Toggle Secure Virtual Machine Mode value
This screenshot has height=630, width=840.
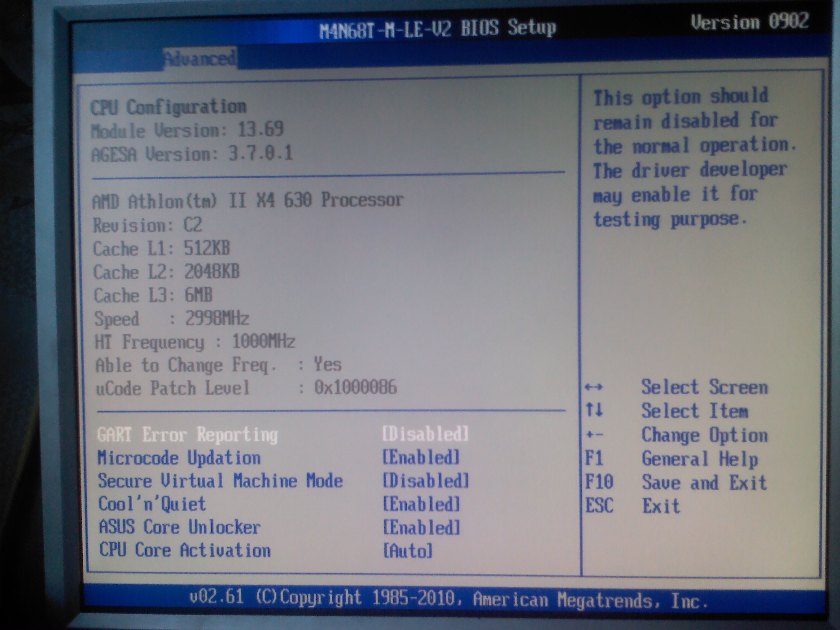425,481
